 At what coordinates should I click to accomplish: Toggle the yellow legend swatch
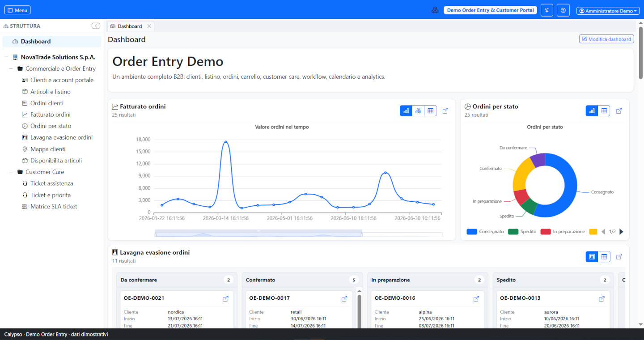pyautogui.click(x=593, y=232)
